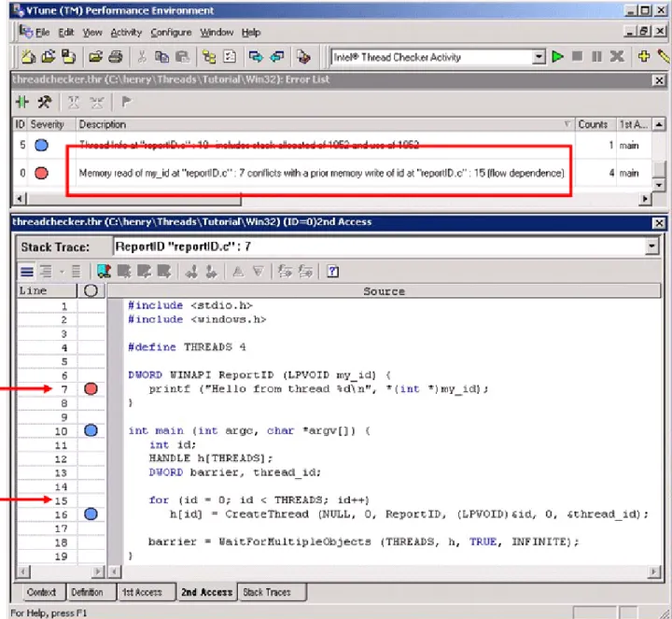
Task: Click the paste icon in main toolbar
Action: [x=183, y=57]
